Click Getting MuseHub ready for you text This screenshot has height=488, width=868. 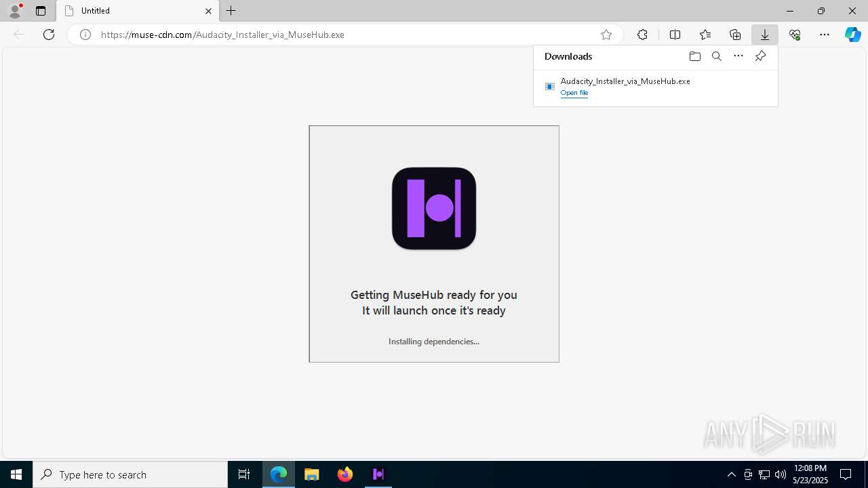coord(434,295)
